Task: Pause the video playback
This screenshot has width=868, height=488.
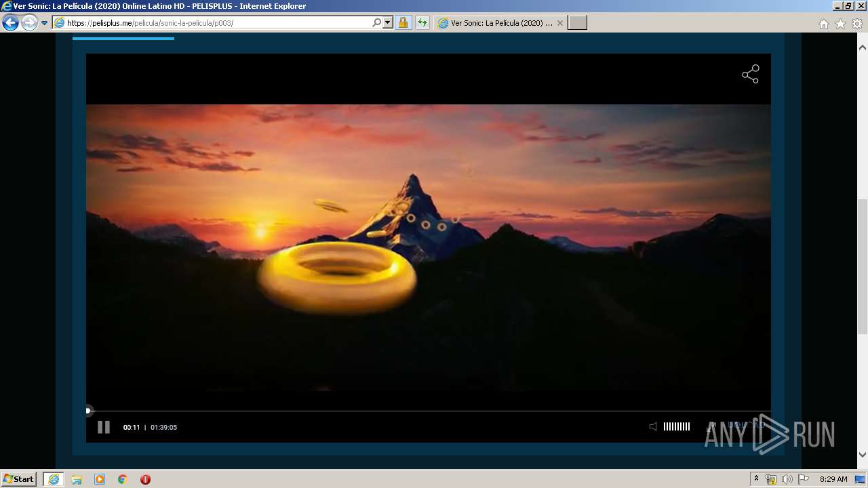Action: [x=104, y=427]
